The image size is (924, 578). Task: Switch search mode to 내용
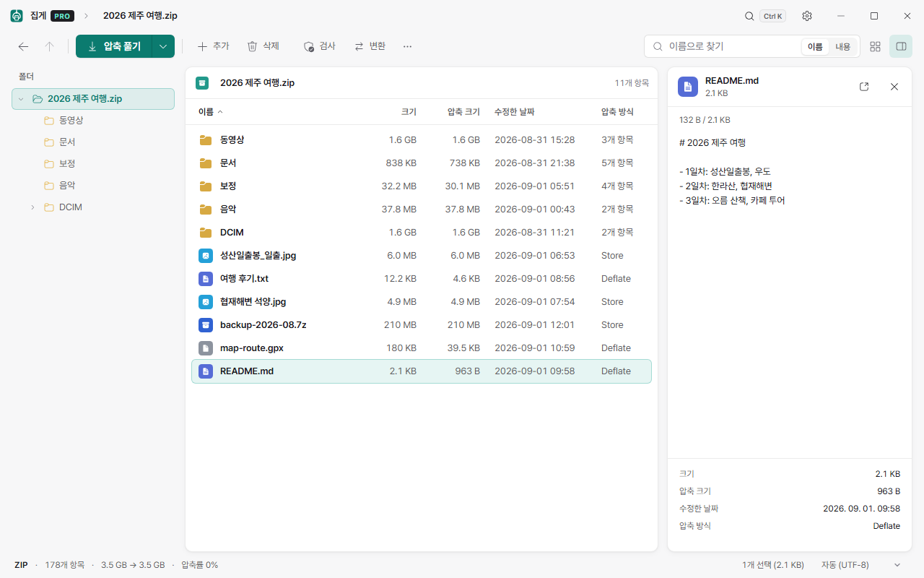pos(843,46)
